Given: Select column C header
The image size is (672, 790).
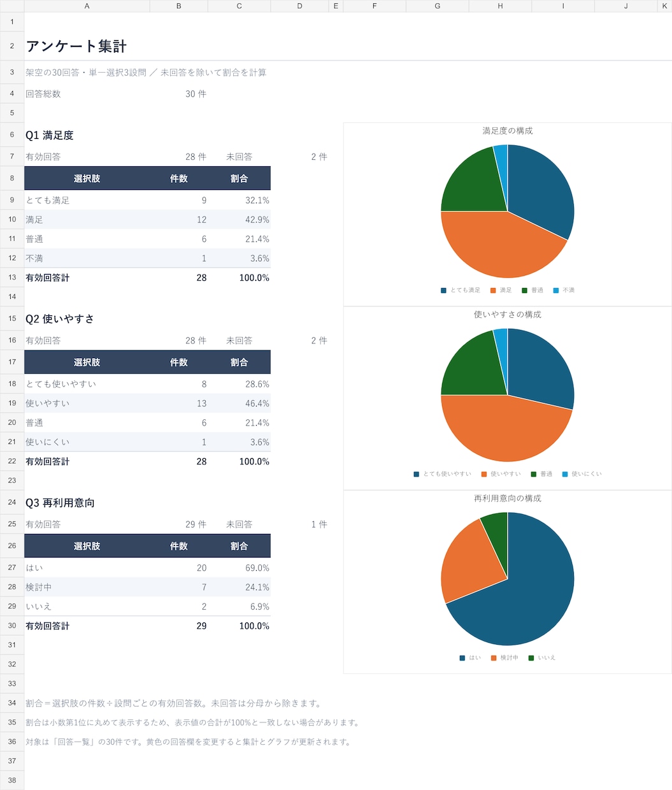Looking at the screenshot, I should tap(239, 6).
